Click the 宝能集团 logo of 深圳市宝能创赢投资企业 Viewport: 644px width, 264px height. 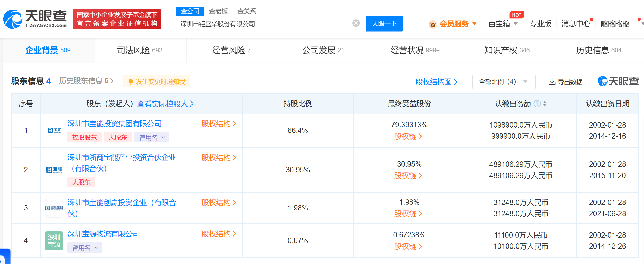[x=54, y=208]
